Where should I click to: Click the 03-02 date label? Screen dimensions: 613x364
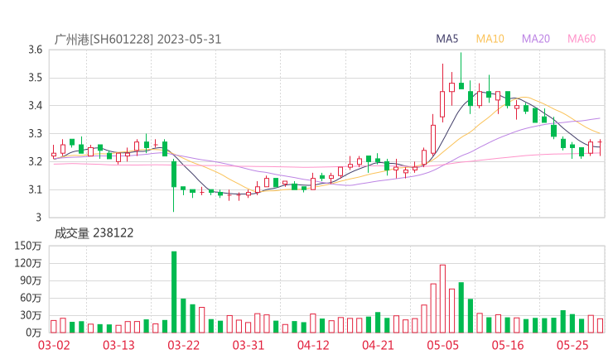click(x=54, y=345)
